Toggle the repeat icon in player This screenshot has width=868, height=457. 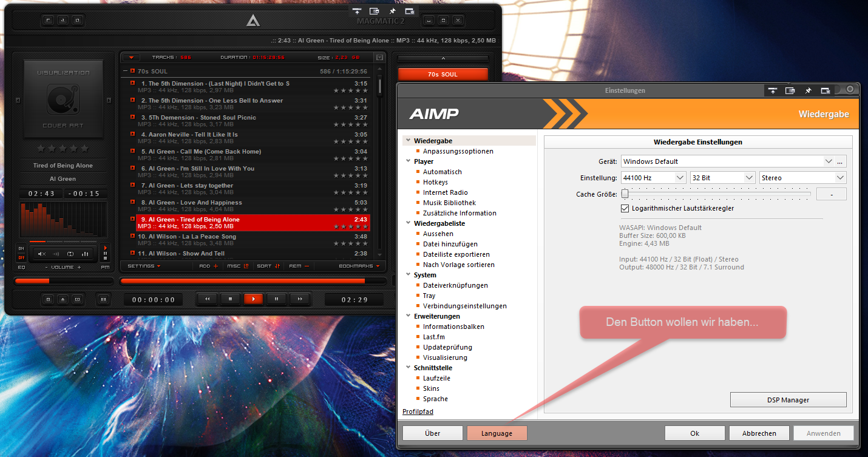click(x=70, y=254)
